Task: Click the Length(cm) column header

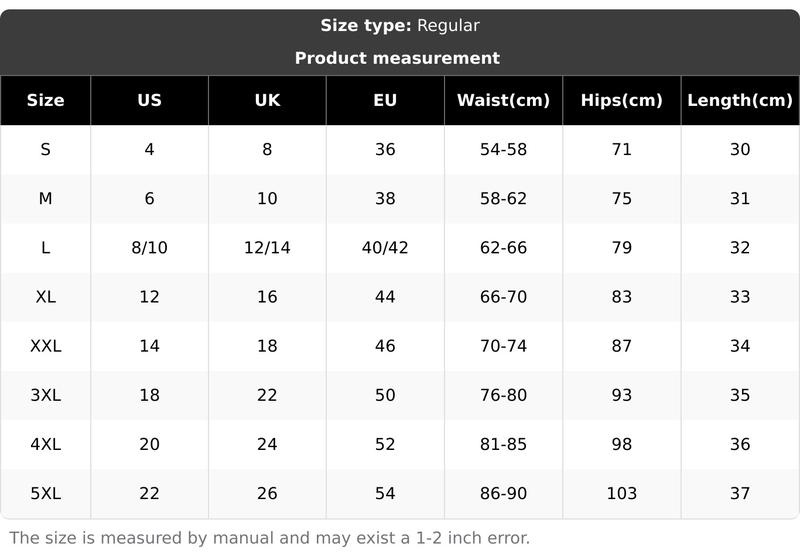Action: pyautogui.click(x=740, y=100)
